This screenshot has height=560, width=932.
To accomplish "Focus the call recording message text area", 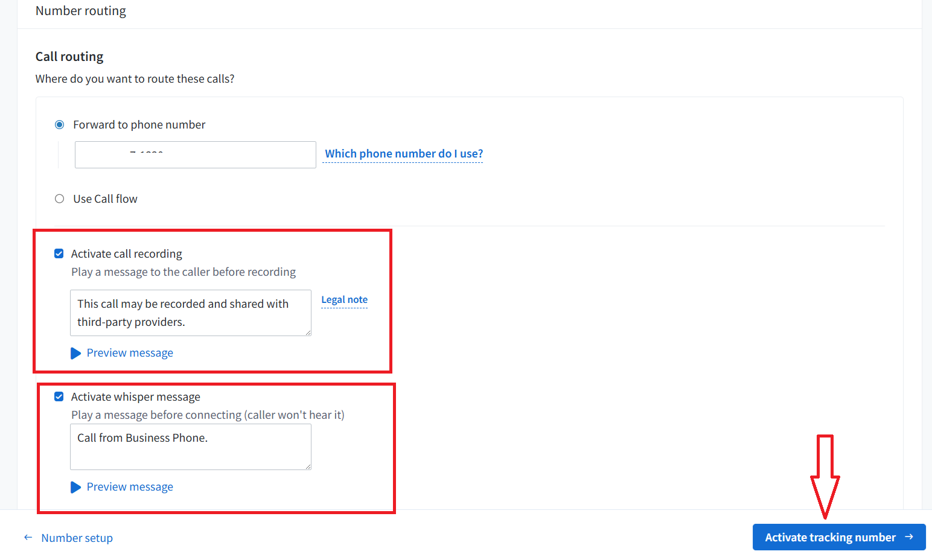I will point(190,313).
